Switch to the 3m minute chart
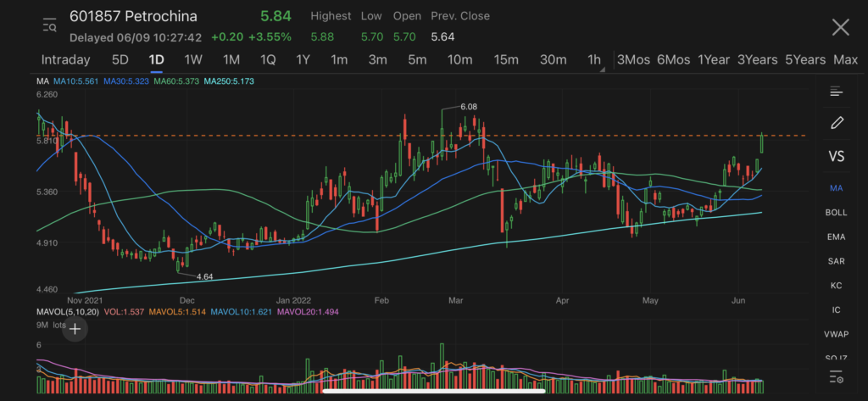Image resolution: width=868 pixels, height=401 pixels. 377,60
